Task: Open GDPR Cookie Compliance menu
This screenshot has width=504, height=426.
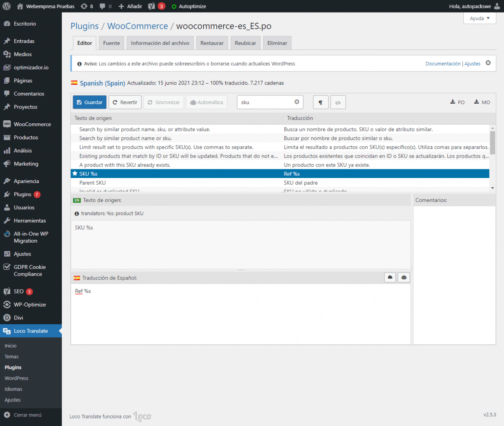Action: click(x=31, y=271)
